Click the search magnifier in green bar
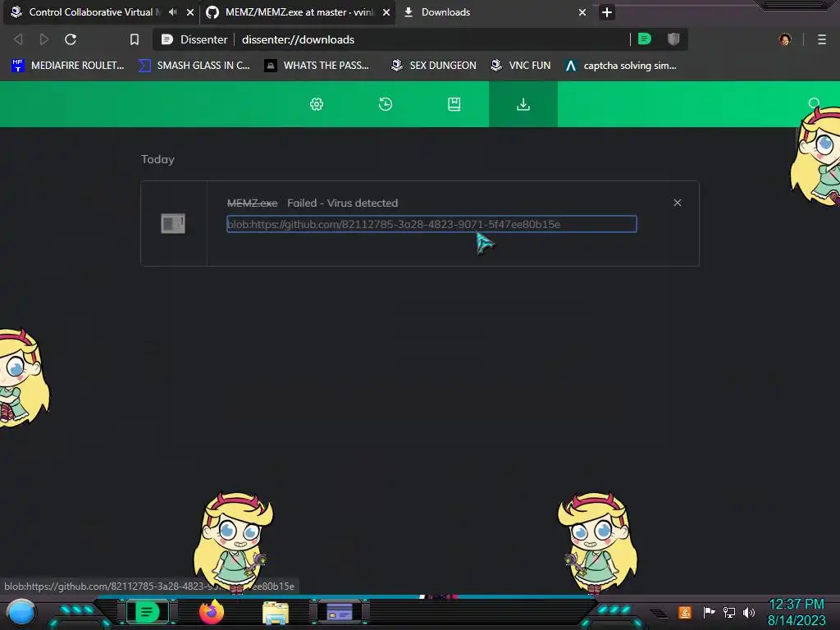This screenshot has height=630, width=840. (814, 103)
